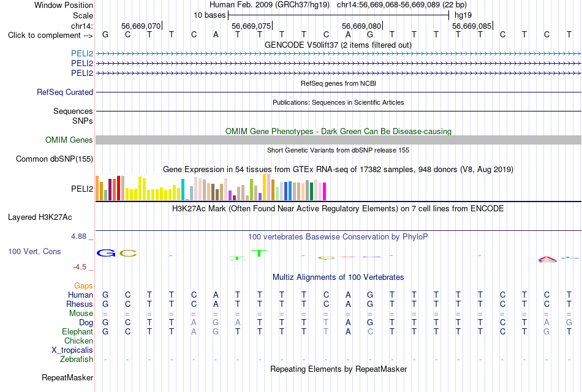Click the 'Click to complement -->' label
The height and width of the screenshot is (392, 582).
tap(50, 36)
